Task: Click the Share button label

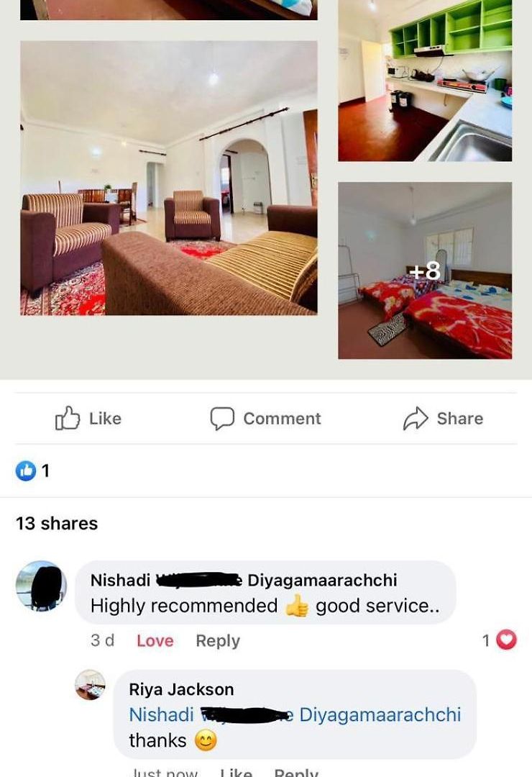Action: pyautogui.click(x=459, y=419)
